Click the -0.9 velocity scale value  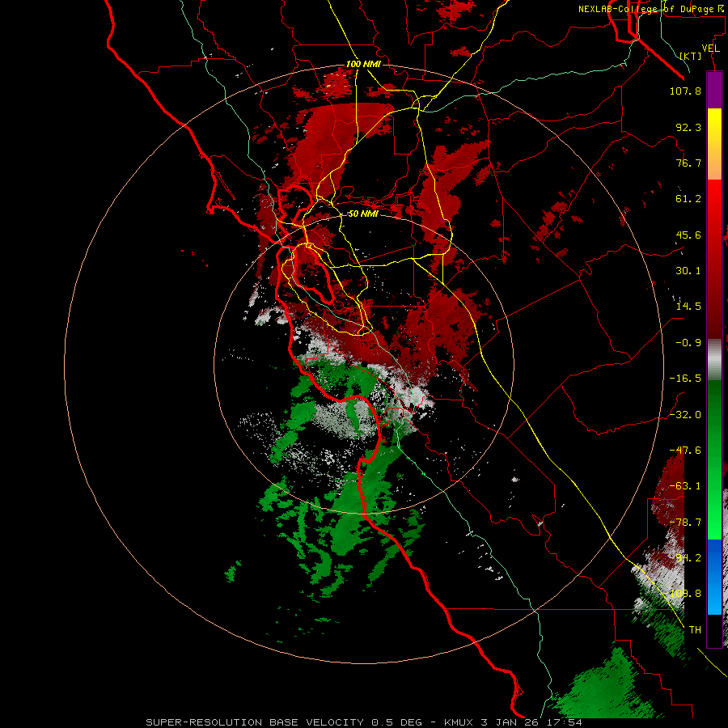click(x=688, y=343)
